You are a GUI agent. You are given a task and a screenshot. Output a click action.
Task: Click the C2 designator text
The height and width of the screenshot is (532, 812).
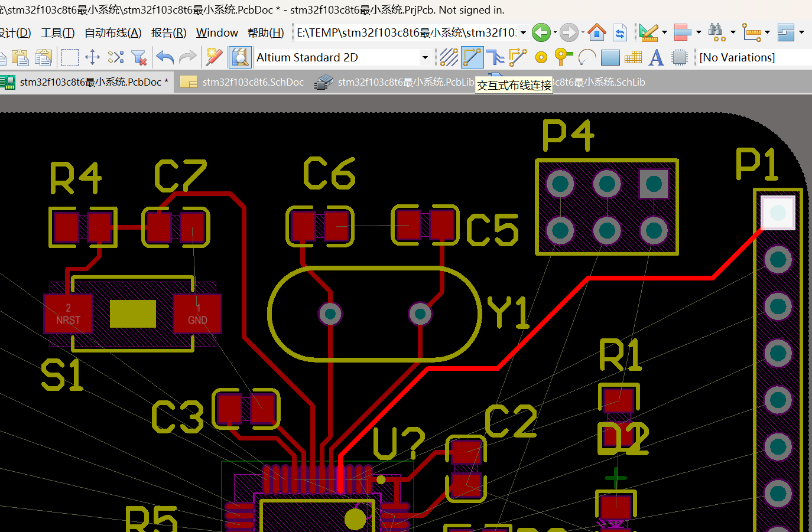click(511, 422)
